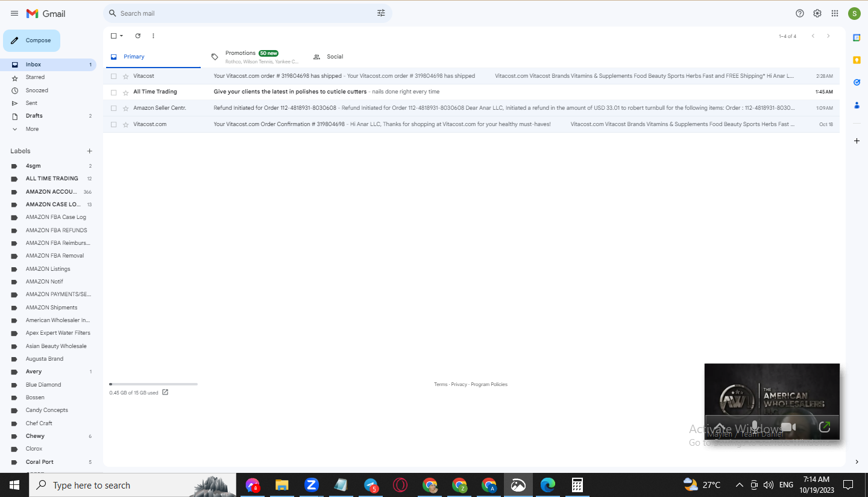The height and width of the screenshot is (497, 868).
Task: Click the Gmail logo
Action: click(x=46, y=13)
